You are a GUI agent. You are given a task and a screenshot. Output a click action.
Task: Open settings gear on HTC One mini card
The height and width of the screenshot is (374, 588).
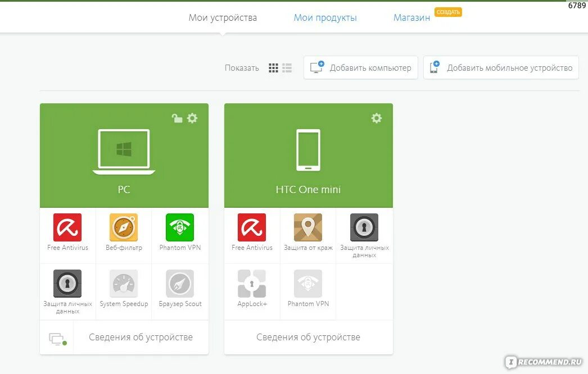tap(377, 118)
